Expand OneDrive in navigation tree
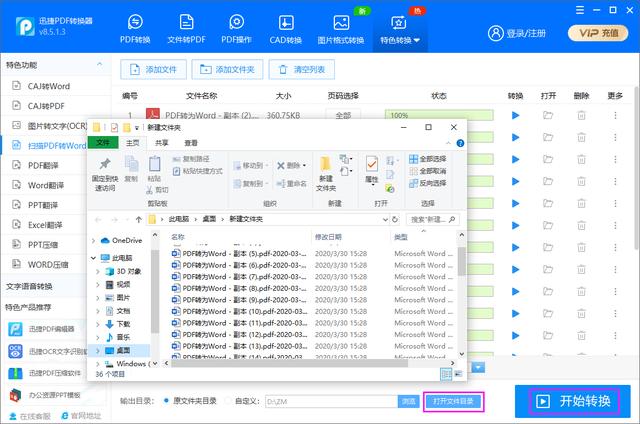 (x=93, y=241)
